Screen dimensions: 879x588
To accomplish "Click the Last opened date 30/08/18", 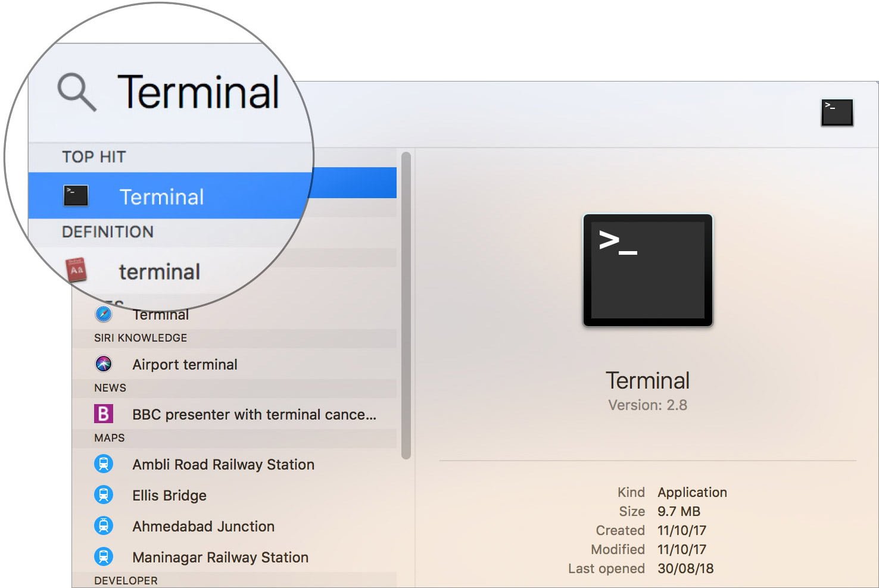I will pos(685,568).
